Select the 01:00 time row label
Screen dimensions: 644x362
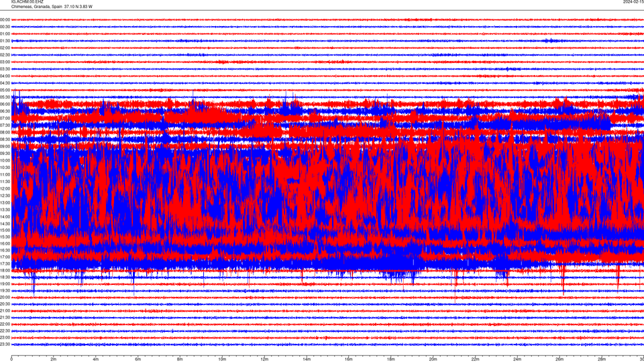point(5,34)
